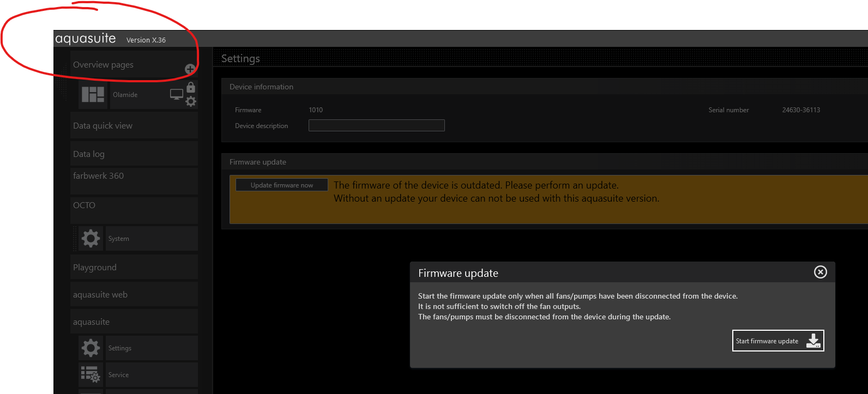Click the OCTO System gear icon
Image resolution: width=868 pixels, height=394 pixels.
point(91,239)
